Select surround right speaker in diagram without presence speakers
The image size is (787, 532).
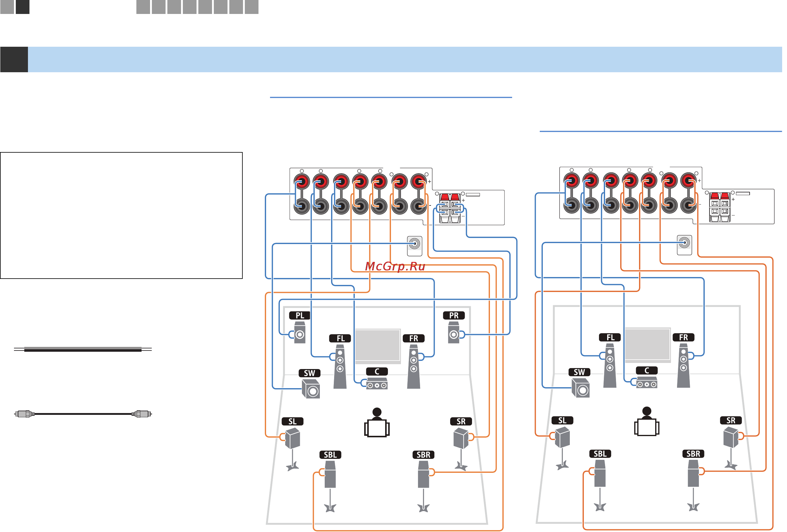point(731,448)
